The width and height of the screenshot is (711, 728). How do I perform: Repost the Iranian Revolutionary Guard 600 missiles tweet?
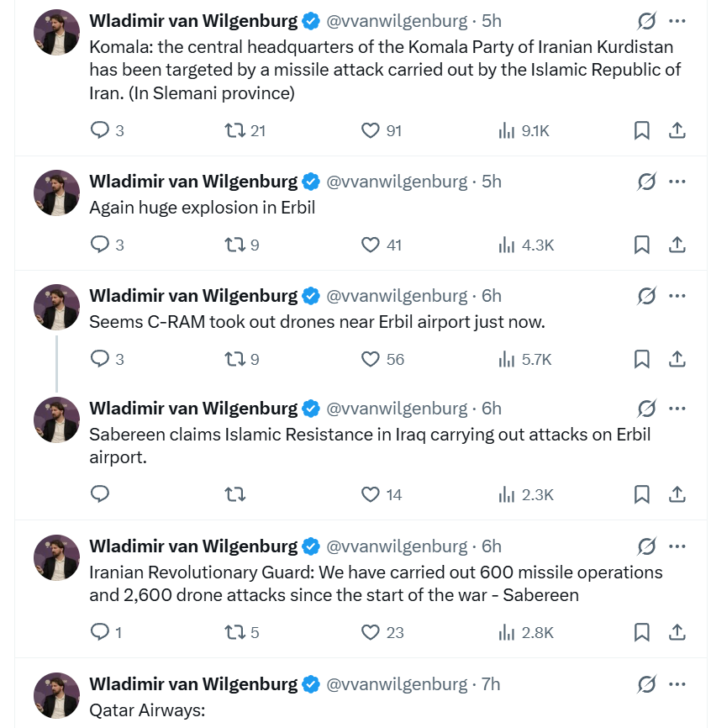tap(235, 632)
